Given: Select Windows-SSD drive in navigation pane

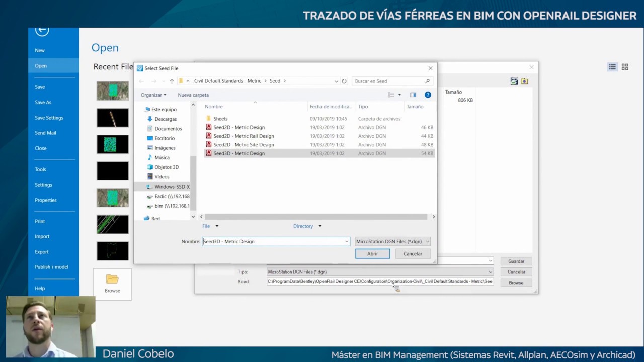Looking at the screenshot, I should pos(168,187).
